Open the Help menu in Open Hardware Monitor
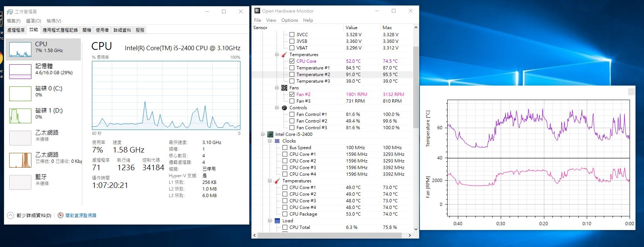This screenshot has height=247, width=644. [308, 20]
